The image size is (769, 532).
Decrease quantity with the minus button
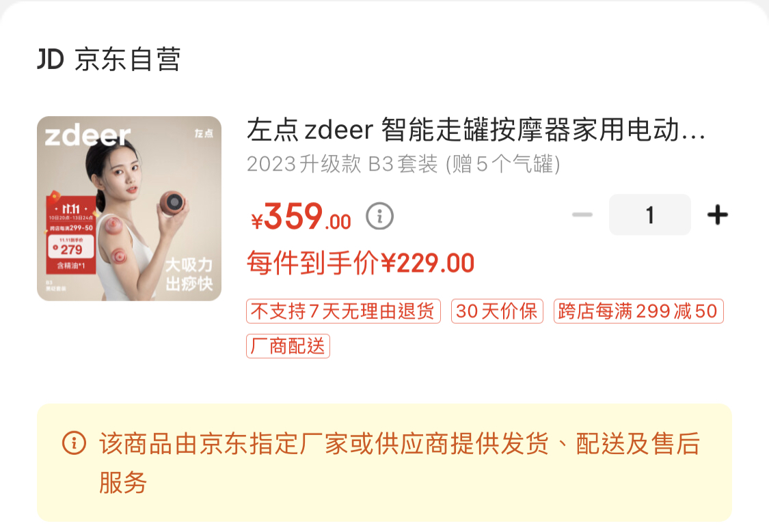[582, 214]
